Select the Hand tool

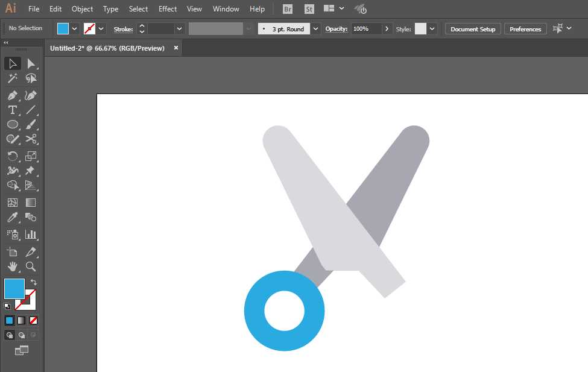(x=13, y=266)
